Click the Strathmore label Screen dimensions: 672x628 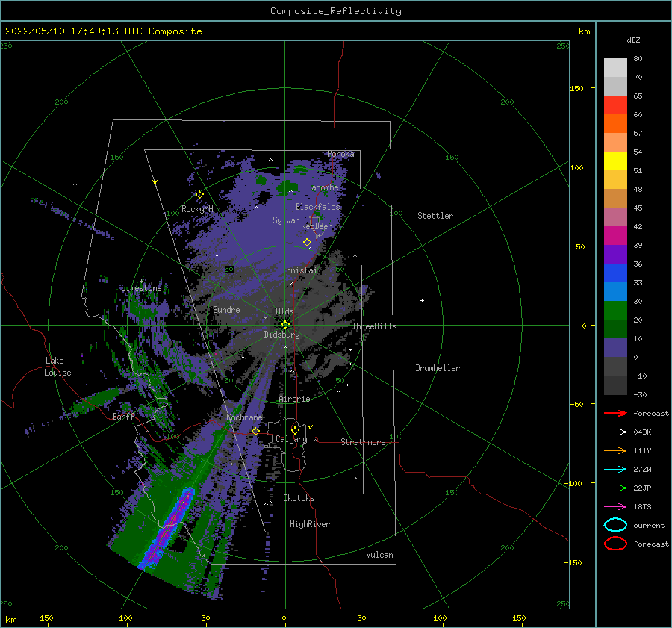(363, 442)
